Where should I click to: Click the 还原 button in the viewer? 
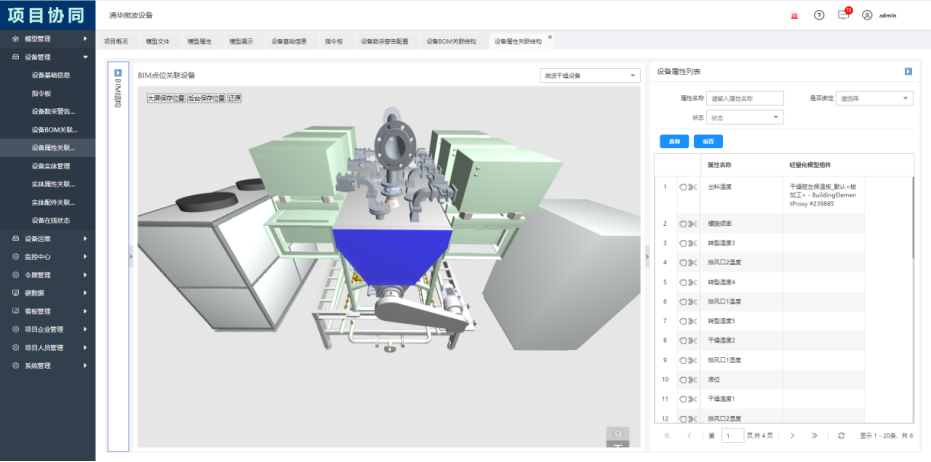point(235,99)
